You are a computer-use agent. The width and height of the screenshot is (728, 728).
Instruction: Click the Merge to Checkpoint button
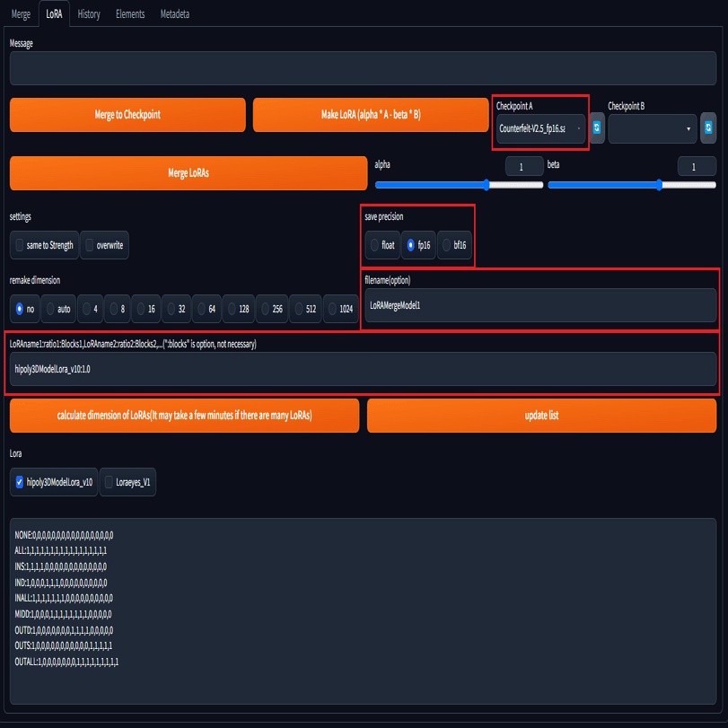click(127, 115)
